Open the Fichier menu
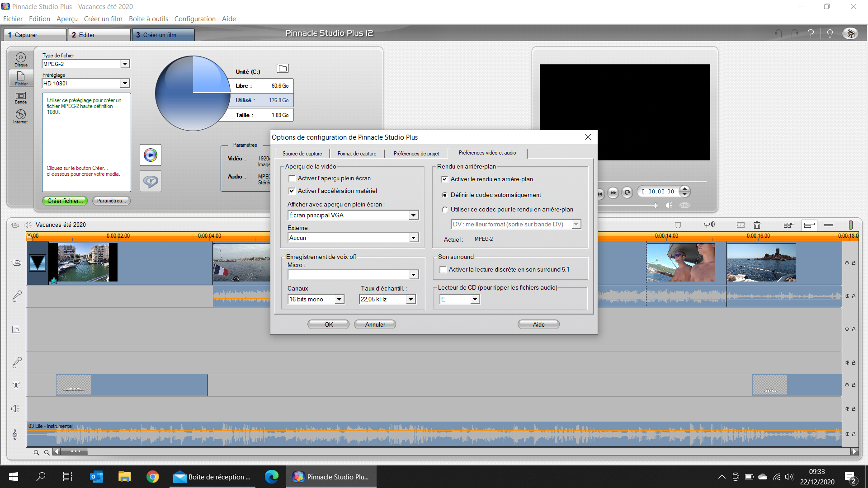The height and width of the screenshot is (488, 868). coord(13,19)
